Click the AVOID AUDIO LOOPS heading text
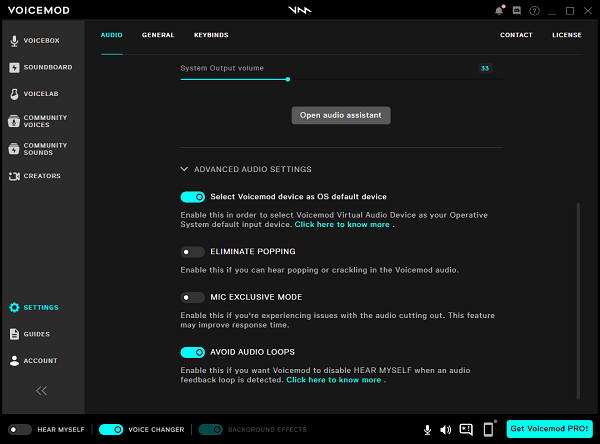 (x=253, y=352)
